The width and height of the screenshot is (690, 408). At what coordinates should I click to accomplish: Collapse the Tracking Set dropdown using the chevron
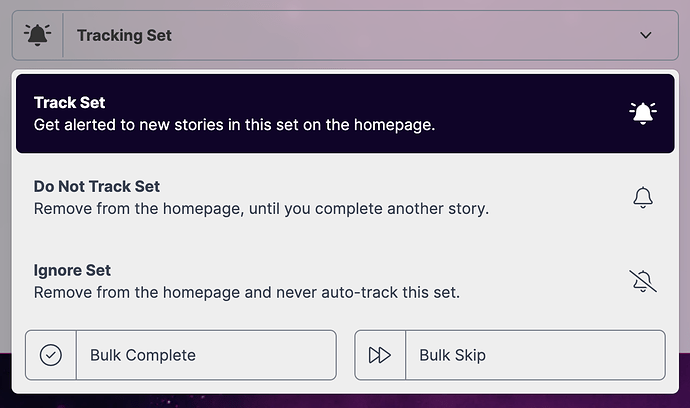(646, 35)
